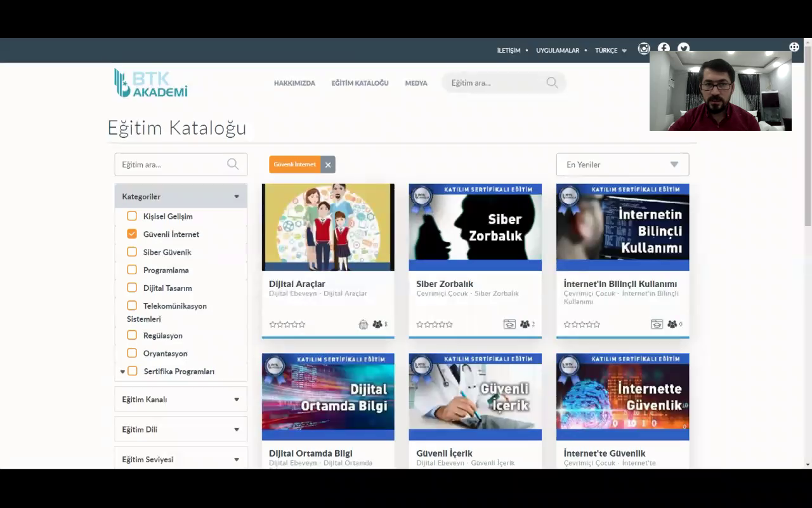
Task: Click the İletişim link in top bar
Action: 508,50
